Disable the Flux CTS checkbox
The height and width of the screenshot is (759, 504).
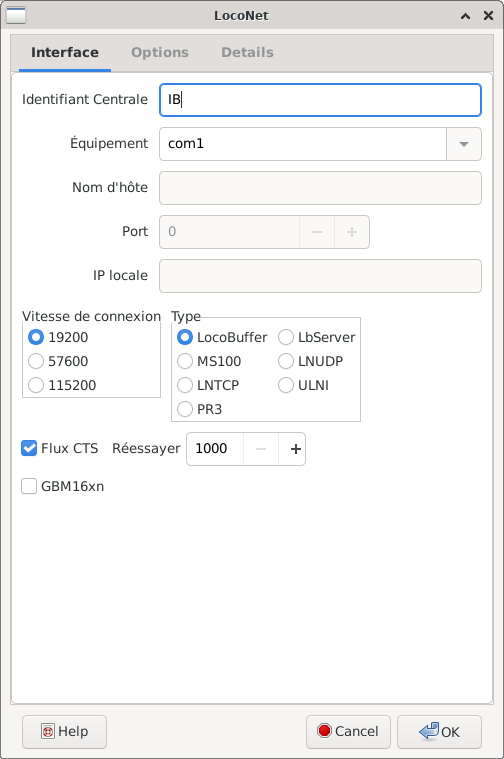(x=29, y=448)
